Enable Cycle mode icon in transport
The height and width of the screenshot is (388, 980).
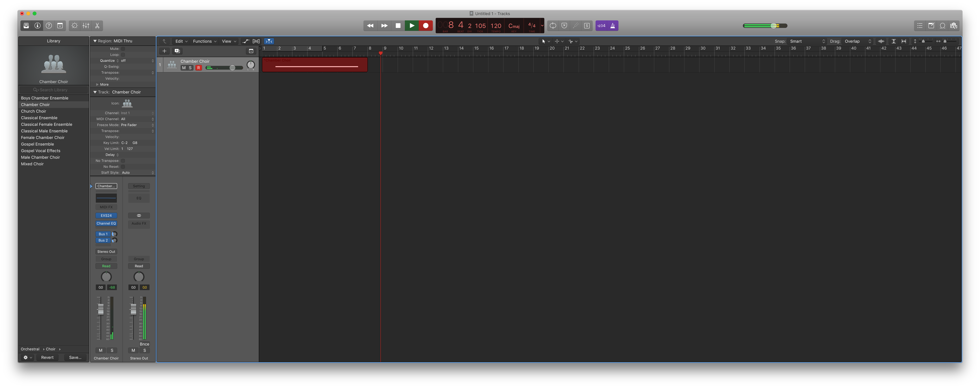(x=553, y=25)
